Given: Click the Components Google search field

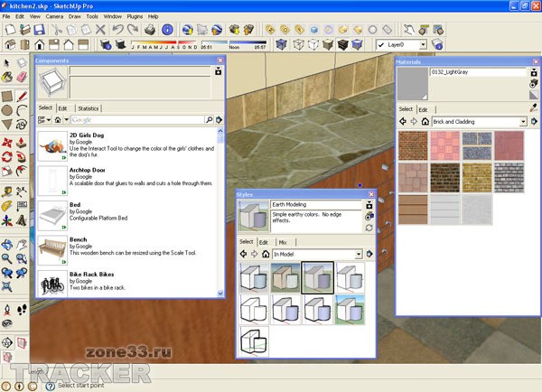Looking at the screenshot, I should tap(137, 120).
